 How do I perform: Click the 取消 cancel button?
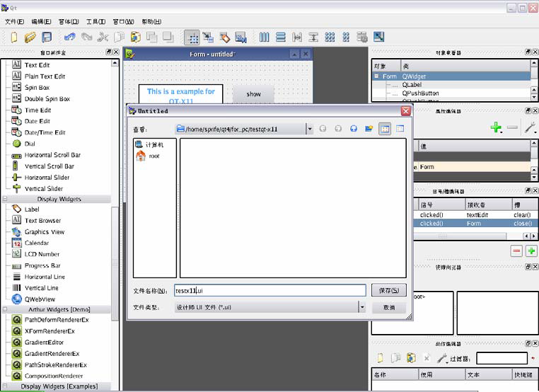point(388,308)
